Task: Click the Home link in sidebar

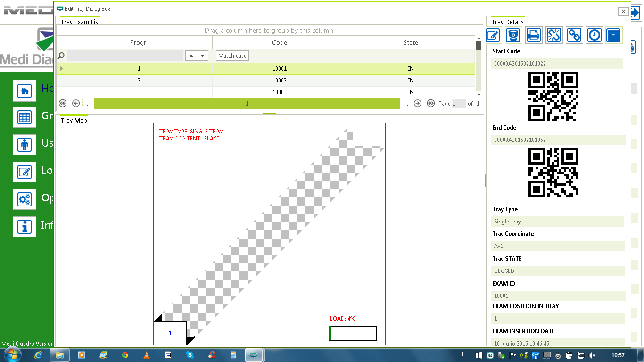Action: point(47,89)
